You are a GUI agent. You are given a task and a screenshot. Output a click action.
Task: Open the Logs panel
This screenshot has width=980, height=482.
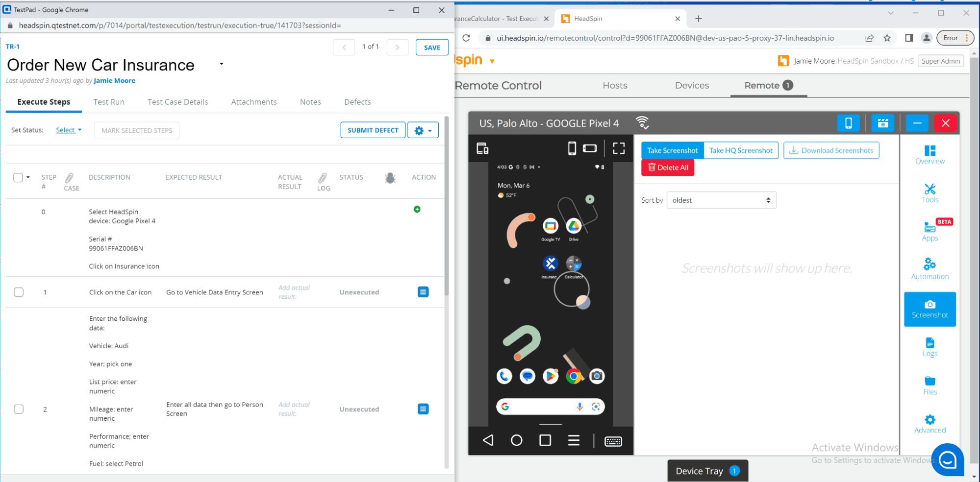929,348
